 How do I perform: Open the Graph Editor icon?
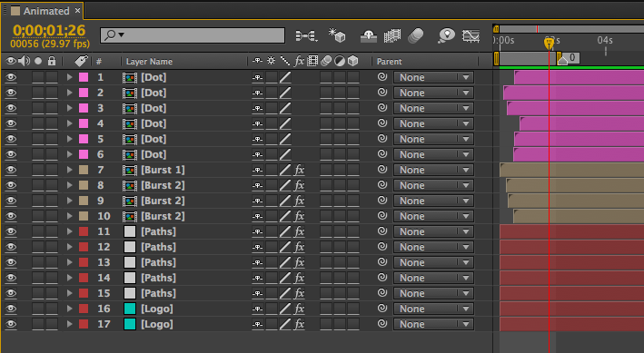pos(471,36)
